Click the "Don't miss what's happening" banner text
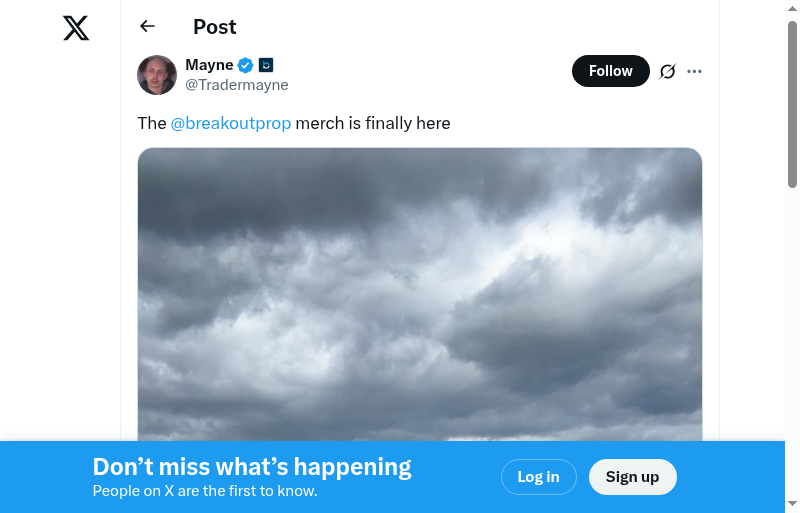 coord(252,467)
